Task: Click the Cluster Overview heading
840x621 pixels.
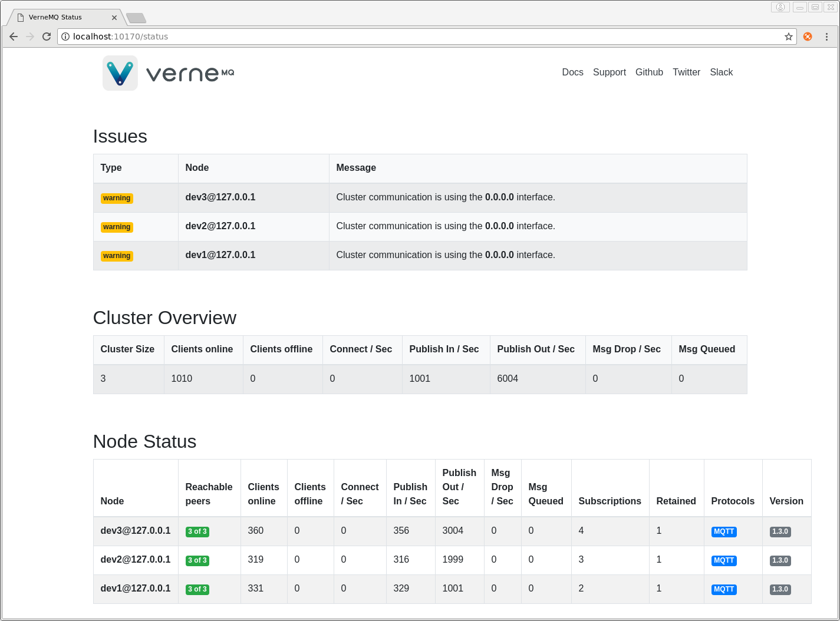Action: (x=164, y=318)
